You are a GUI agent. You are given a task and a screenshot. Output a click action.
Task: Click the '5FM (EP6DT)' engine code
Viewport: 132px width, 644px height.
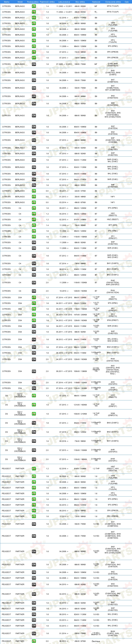(113, 320)
